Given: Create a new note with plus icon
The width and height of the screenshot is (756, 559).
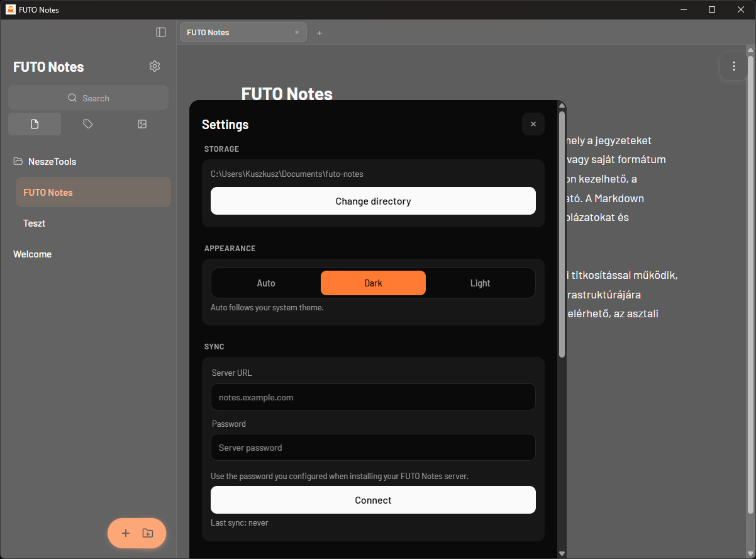Looking at the screenshot, I should coord(126,533).
